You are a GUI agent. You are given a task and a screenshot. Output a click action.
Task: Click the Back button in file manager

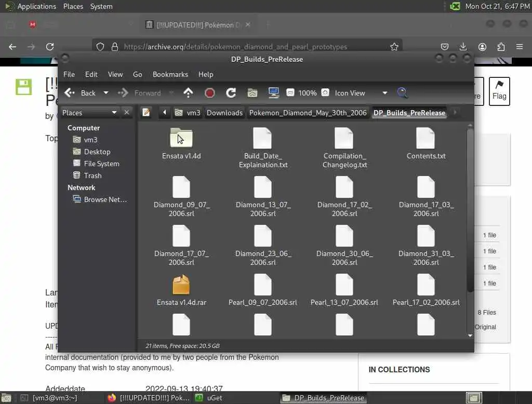pos(81,93)
